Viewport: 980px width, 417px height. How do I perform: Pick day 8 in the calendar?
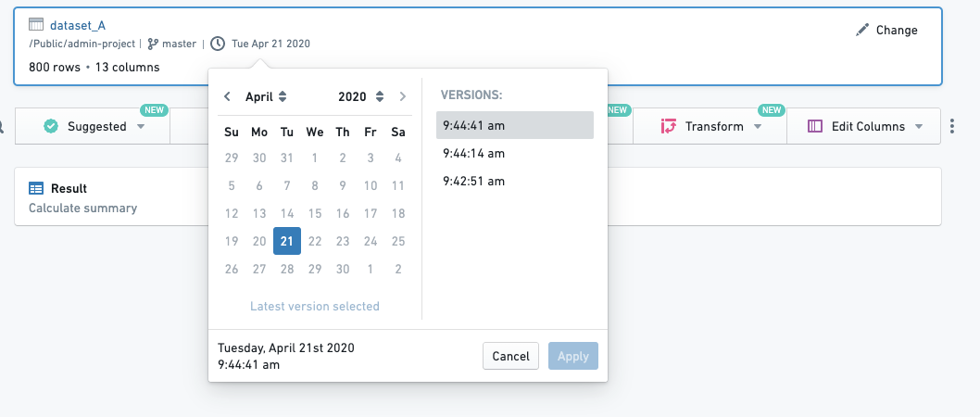315,185
